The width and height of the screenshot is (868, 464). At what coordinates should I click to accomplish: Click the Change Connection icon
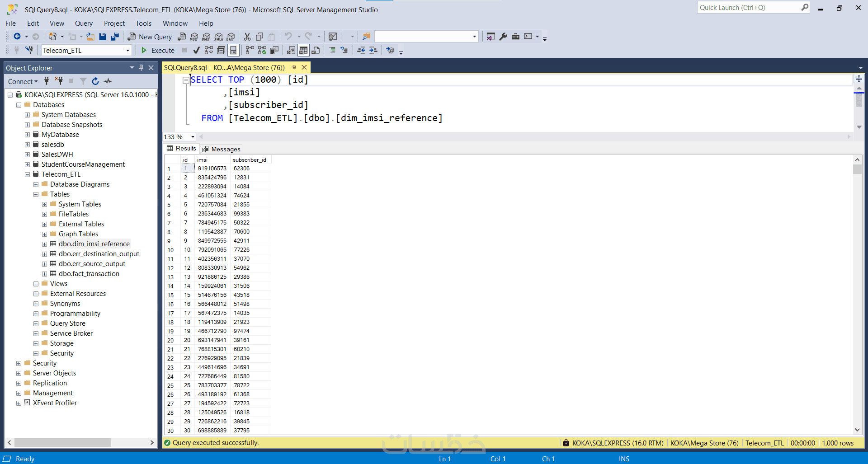[x=29, y=50]
